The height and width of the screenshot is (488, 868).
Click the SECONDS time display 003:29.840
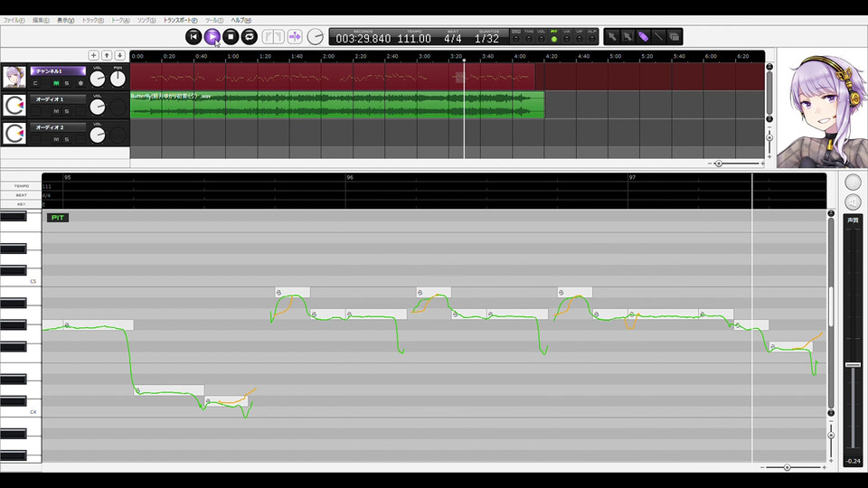click(363, 38)
